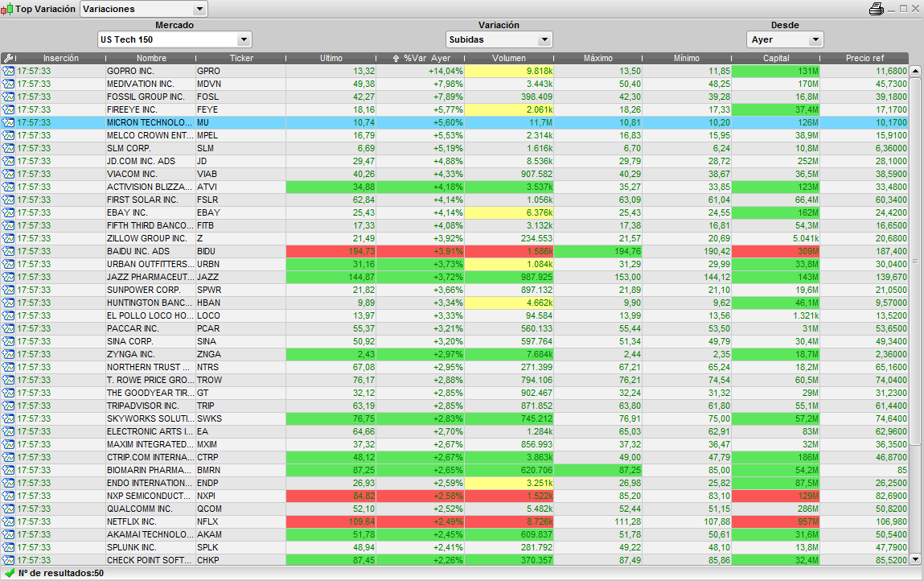Click the +14,04% variation cell
The image size is (924, 581).
pyautogui.click(x=420, y=72)
